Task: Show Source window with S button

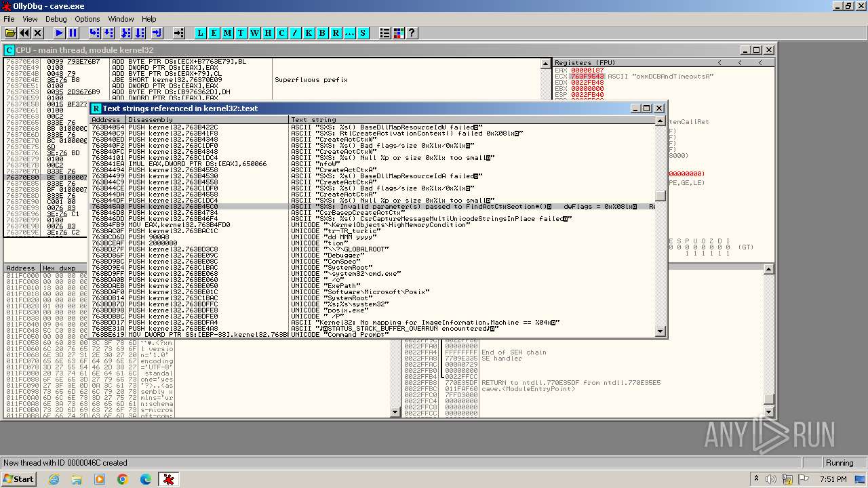Action: [363, 33]
